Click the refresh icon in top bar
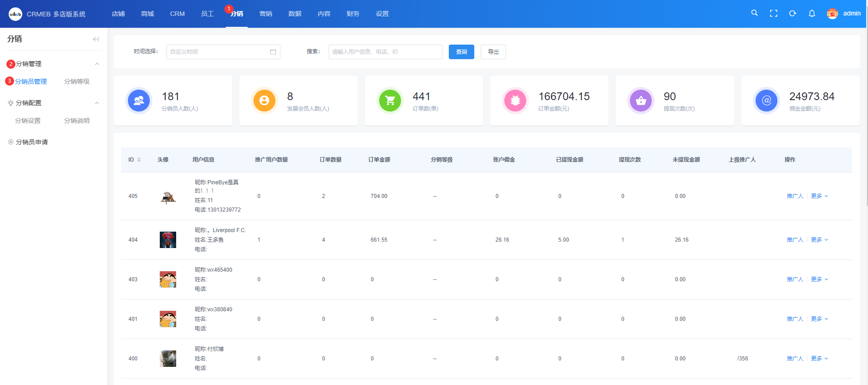The height and width of the screenshot is (385, 868). click(x=792, y=14)
